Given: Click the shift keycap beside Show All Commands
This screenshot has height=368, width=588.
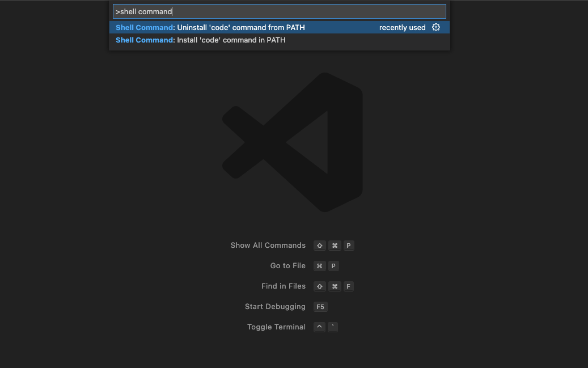Looking at the screenshot, I should (x=319, y=246).
